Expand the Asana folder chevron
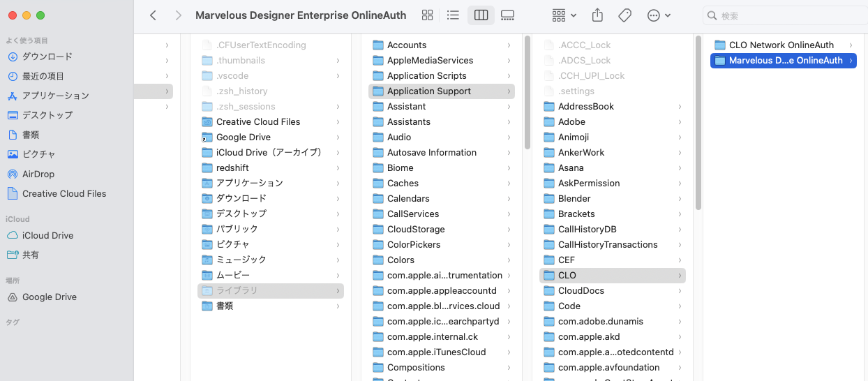The image size is (868, 381). [680, 167]
